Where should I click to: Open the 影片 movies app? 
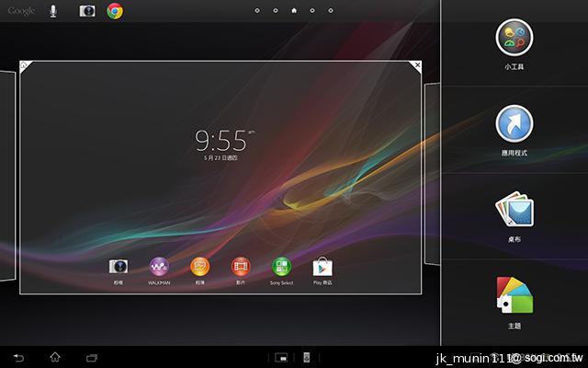point(241,271)
